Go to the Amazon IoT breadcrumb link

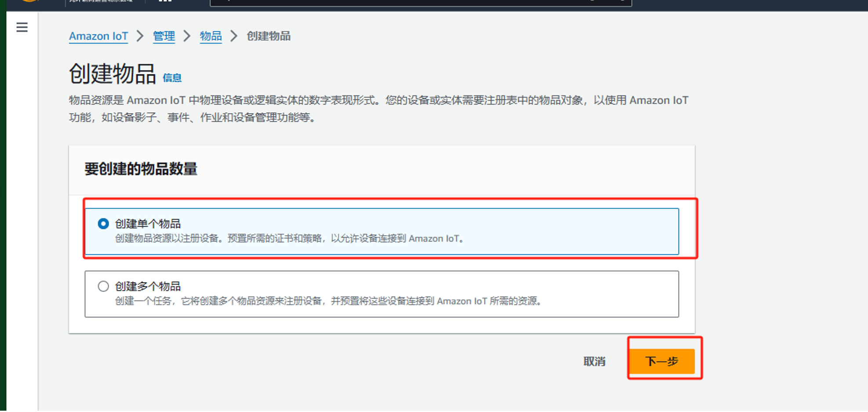(x=98, y=36)
